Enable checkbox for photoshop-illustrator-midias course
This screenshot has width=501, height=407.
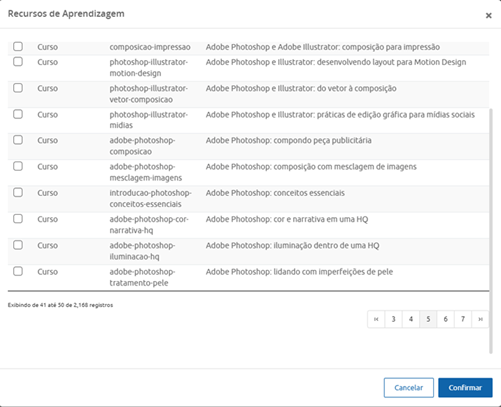tap(18, 114)
